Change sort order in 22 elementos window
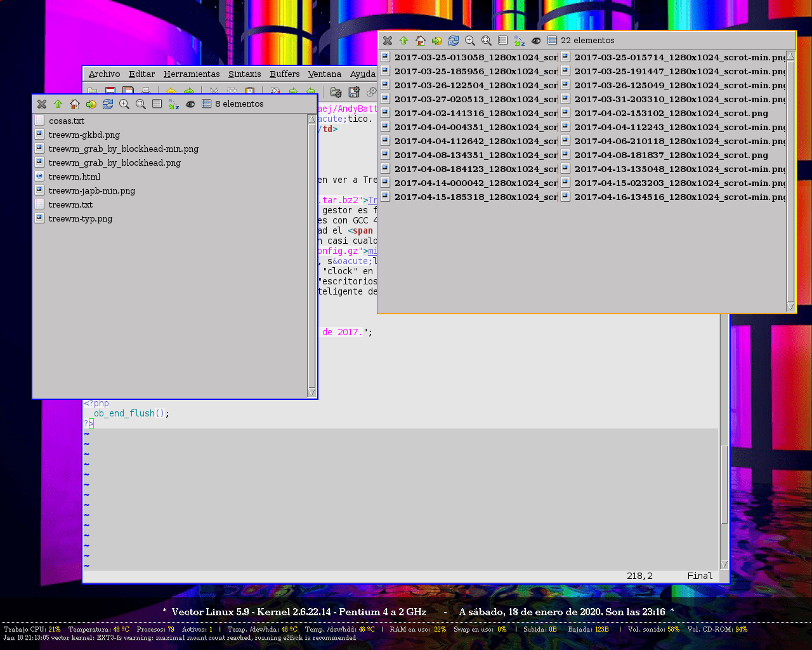Image resolution: width=812 pixels, height=650 pixels. point(520,41)
